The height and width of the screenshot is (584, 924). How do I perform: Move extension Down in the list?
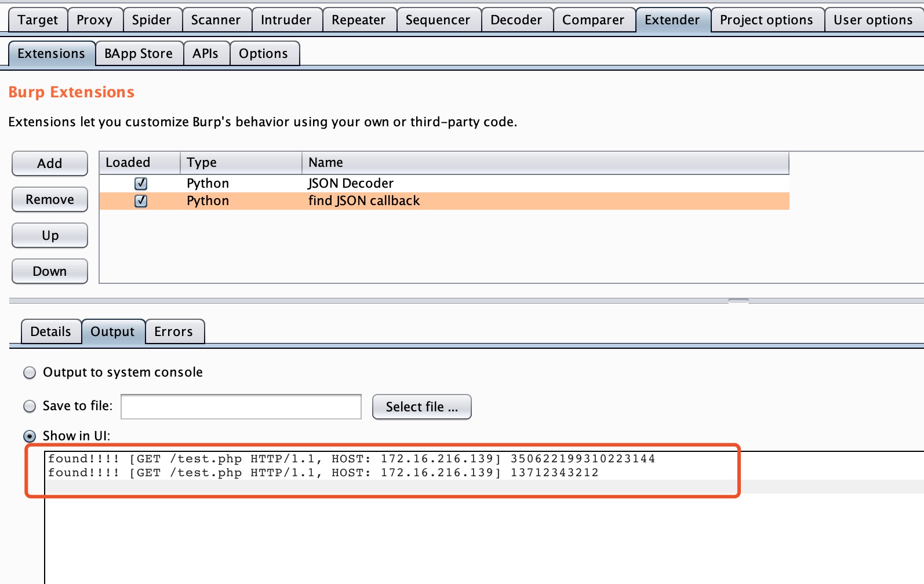pyautogui.click(x=50, y=271)
